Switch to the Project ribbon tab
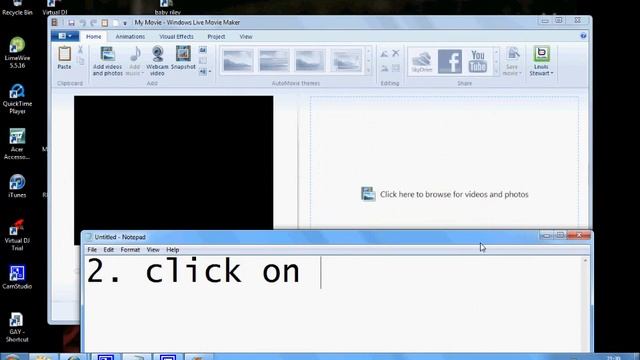The image size is (640, 360). tap(216, 36)
